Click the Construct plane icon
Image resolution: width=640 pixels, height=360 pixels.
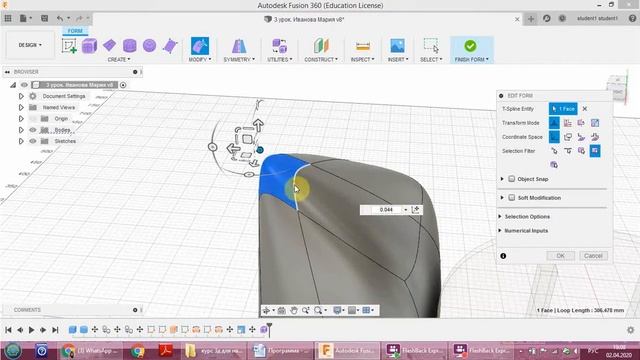click(321, 46)
